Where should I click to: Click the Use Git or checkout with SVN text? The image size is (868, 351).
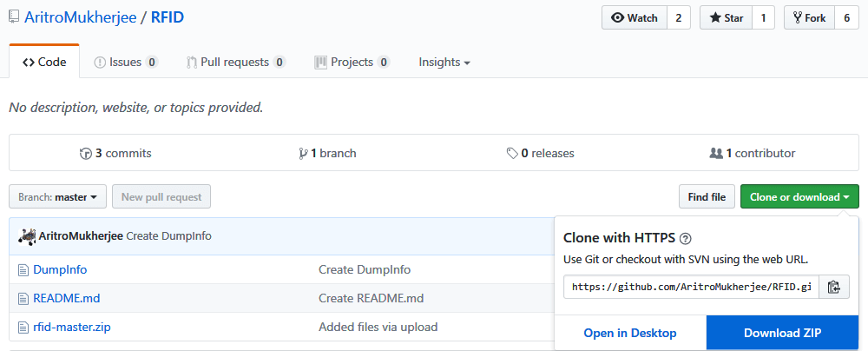(x=686, y=259)
